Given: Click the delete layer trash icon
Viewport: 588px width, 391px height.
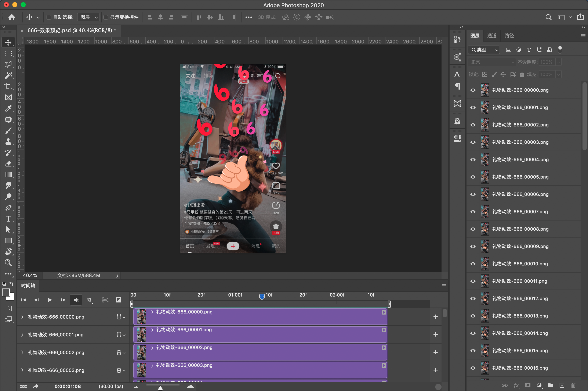Looking at the screenshot, I should 573,385.
